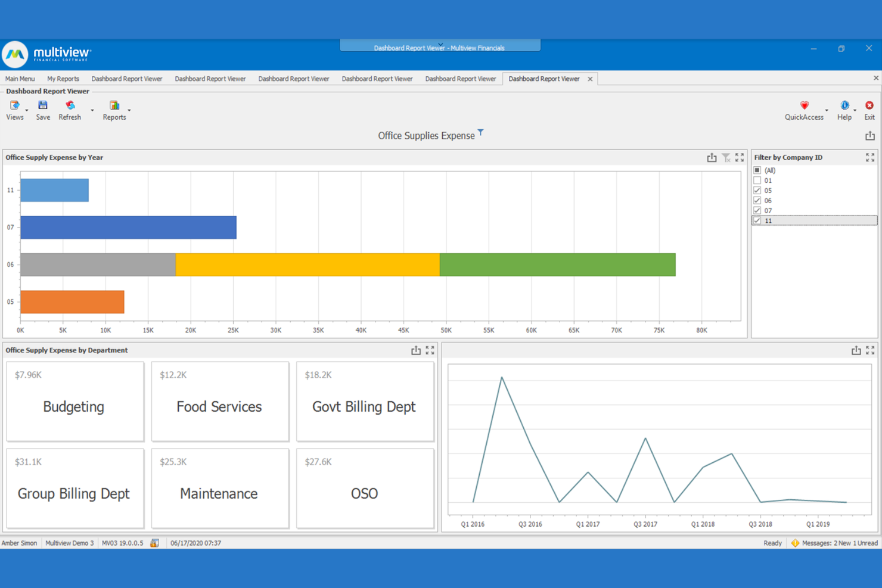This screenshot has height=588, width=882.
Task: Uncheck company ID 07
Action: (x=757, y=210)
